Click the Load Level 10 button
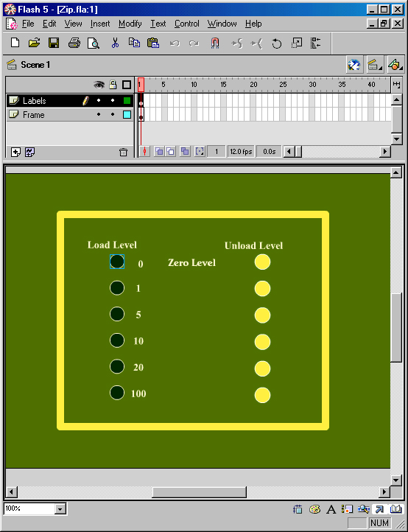Image resolution: width=408 pixels, height=532 pixels. pyautogui.click(x=117, y=340)
